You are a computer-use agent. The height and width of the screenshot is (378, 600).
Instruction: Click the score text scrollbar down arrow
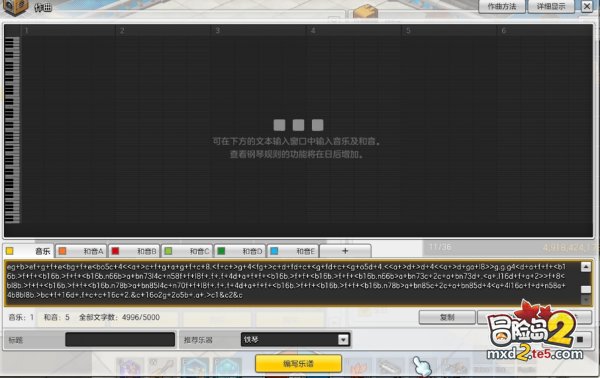[x=585, y=300]
